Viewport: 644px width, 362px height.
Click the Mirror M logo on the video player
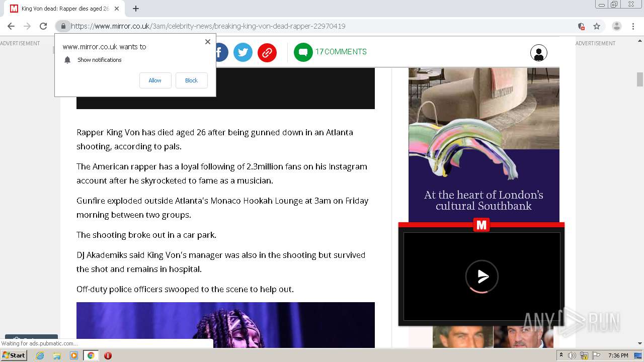[x=481, y=225]
